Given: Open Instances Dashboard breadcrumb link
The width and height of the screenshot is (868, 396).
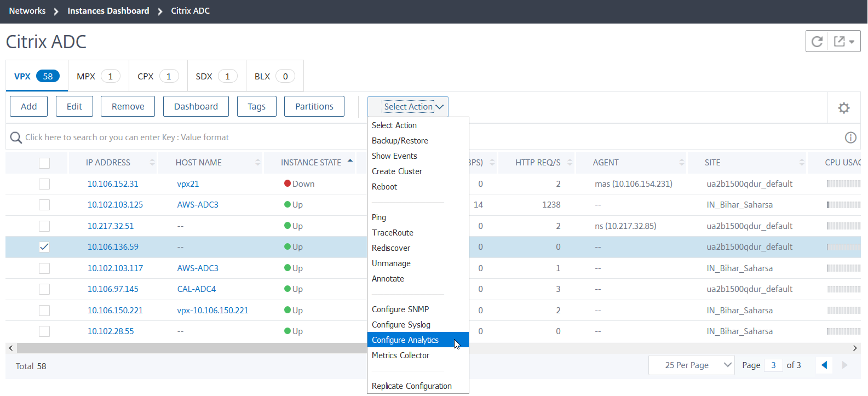Looking at the screenshot, I should tap(108, 11).
